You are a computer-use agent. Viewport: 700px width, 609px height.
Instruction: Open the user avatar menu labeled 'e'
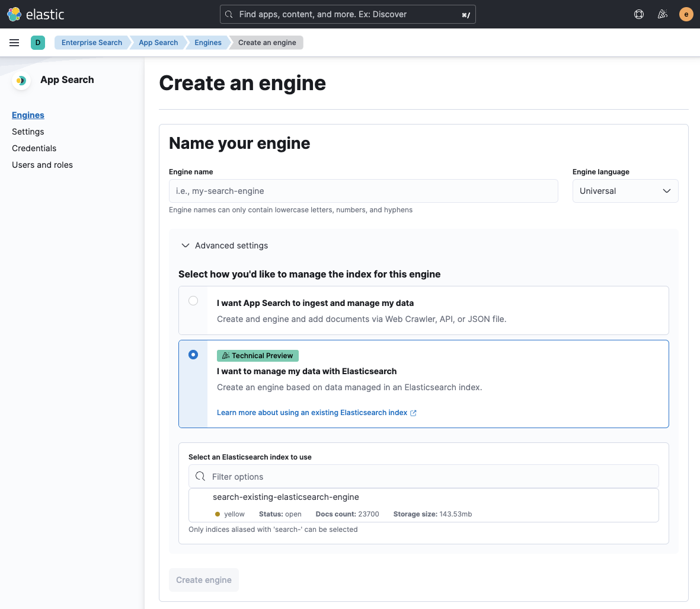coord(686,14)
